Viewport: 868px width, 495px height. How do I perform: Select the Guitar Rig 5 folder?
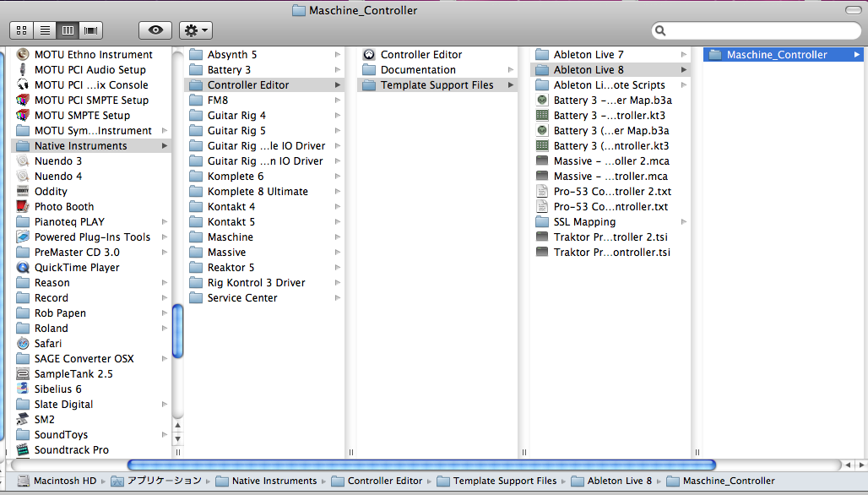point(264,131)
